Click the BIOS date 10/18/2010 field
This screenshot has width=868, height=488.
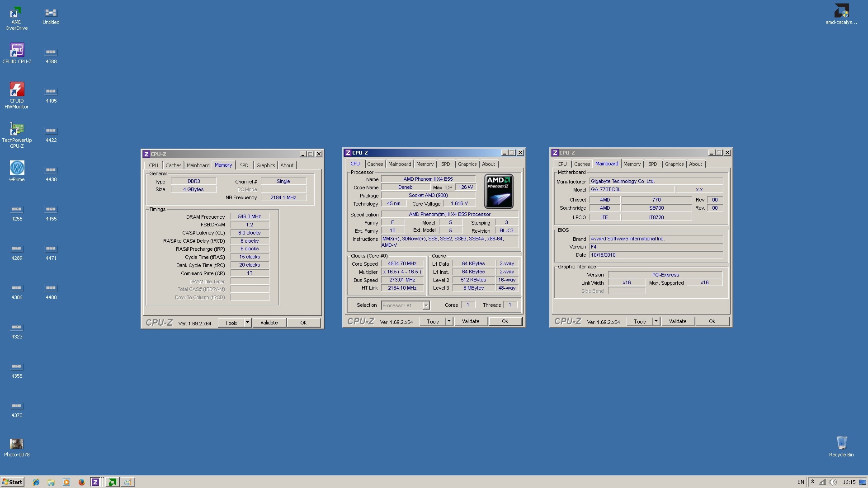(656, 255)
